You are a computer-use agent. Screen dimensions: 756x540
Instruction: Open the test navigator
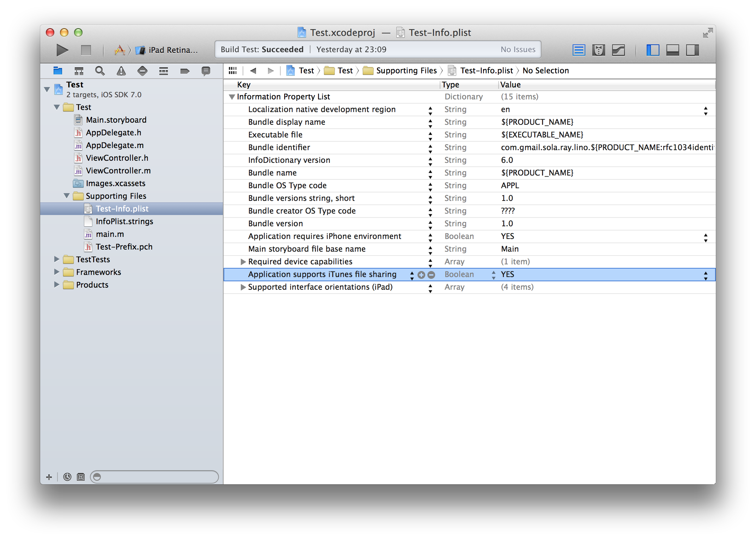[x=142, y=70]
